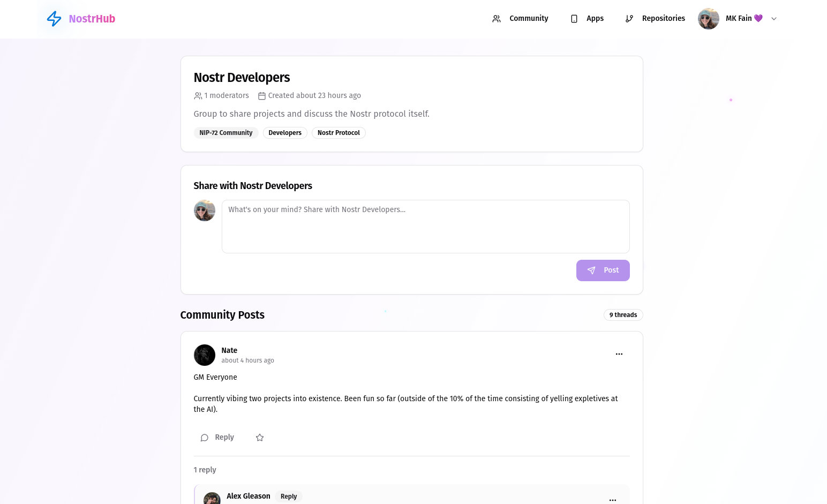The height and width of the screenshot is (504, 827).
Task: Focus the 'What's on your mind' text box
Action: tap(425, 226)
